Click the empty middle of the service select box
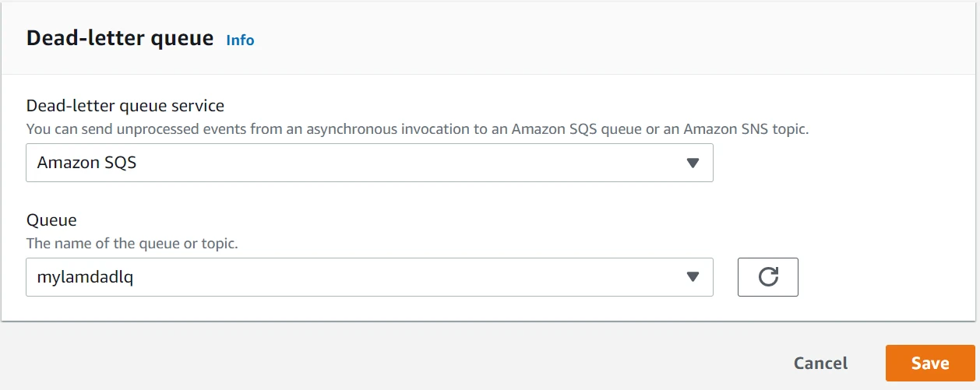 390,163
